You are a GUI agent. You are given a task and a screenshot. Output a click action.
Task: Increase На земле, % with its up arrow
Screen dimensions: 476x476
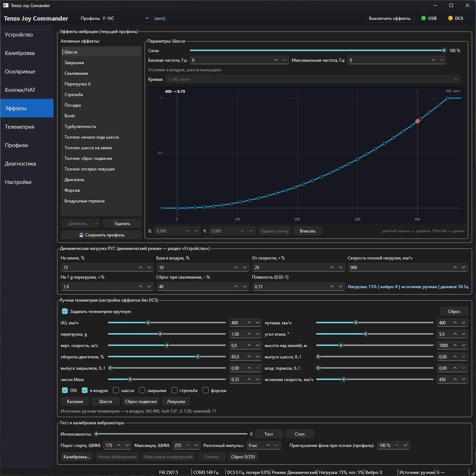pyautogui.click(x=141, y=267)
